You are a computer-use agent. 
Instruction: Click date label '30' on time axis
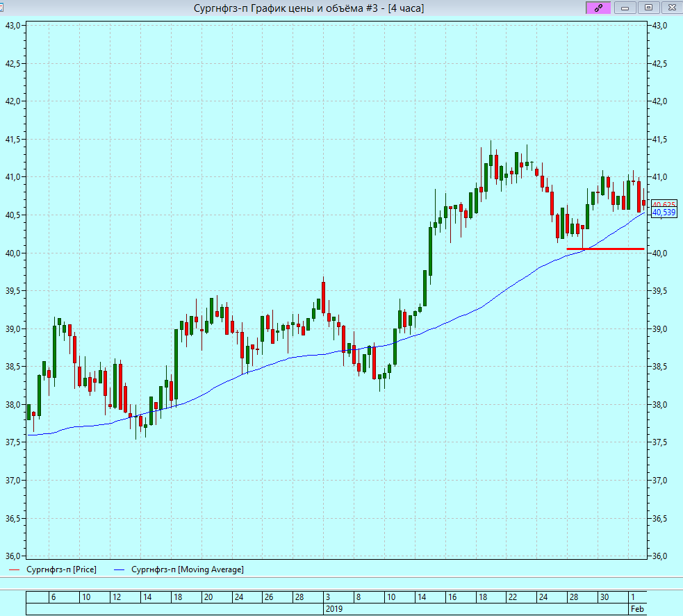pyautogui.click(x=604, y=597)
